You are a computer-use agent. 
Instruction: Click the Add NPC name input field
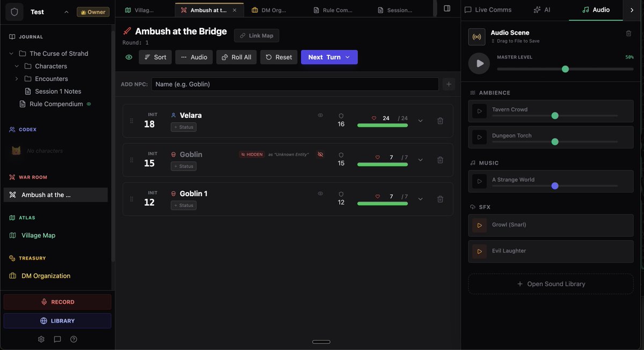(x=295, y=84)
